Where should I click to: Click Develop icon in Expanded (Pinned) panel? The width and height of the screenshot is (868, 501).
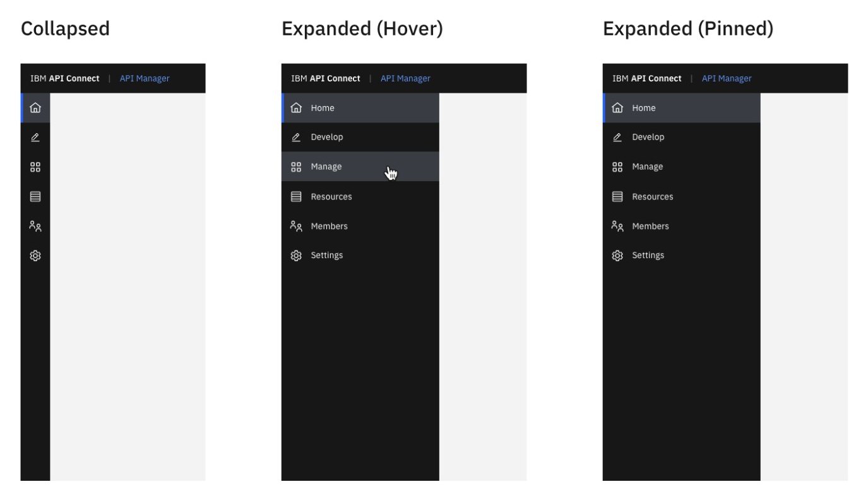pos(617,137)
